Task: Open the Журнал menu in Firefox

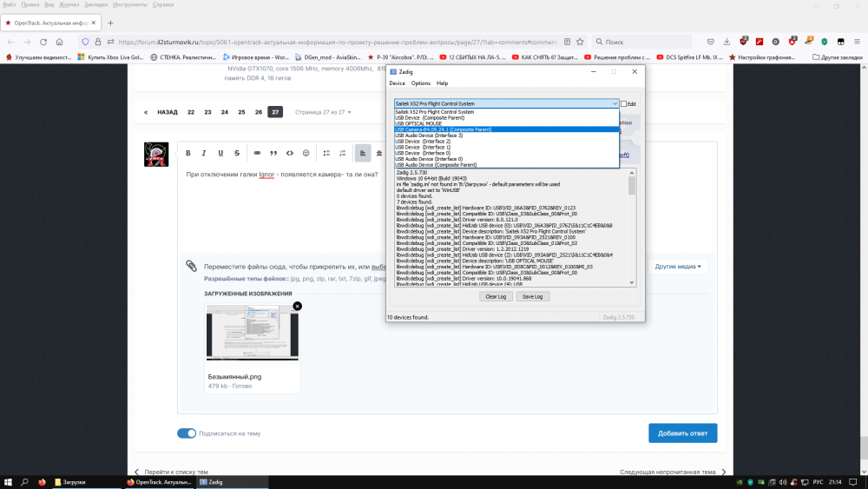Action: coord(69,4)
